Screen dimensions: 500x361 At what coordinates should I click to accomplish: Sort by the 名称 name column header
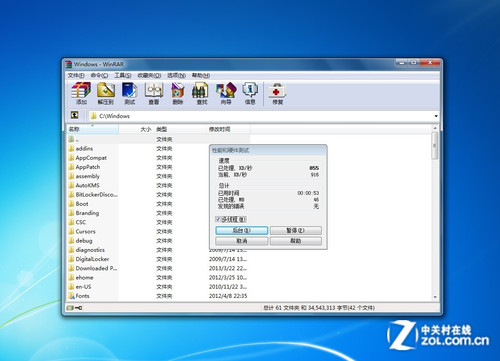[93, 129]
